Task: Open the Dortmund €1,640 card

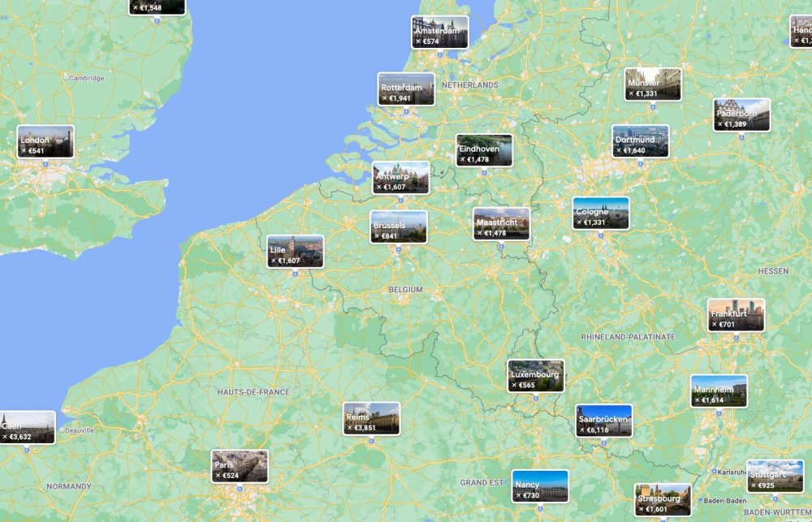Action: click(641, 141)
